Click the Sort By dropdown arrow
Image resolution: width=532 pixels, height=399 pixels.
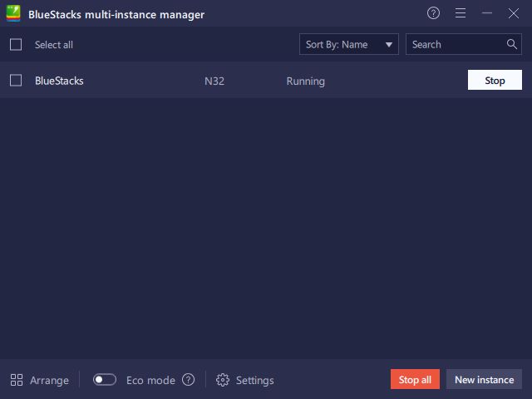(388, 45)
